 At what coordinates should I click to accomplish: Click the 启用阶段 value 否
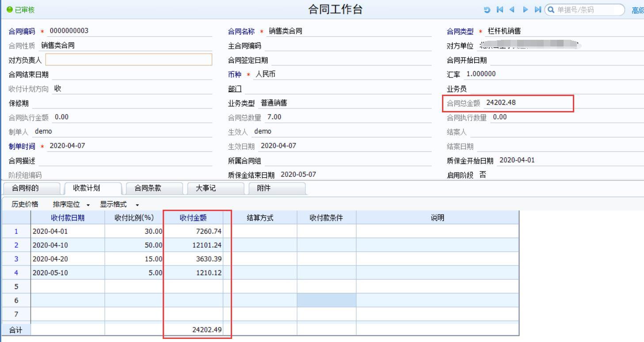483,174
